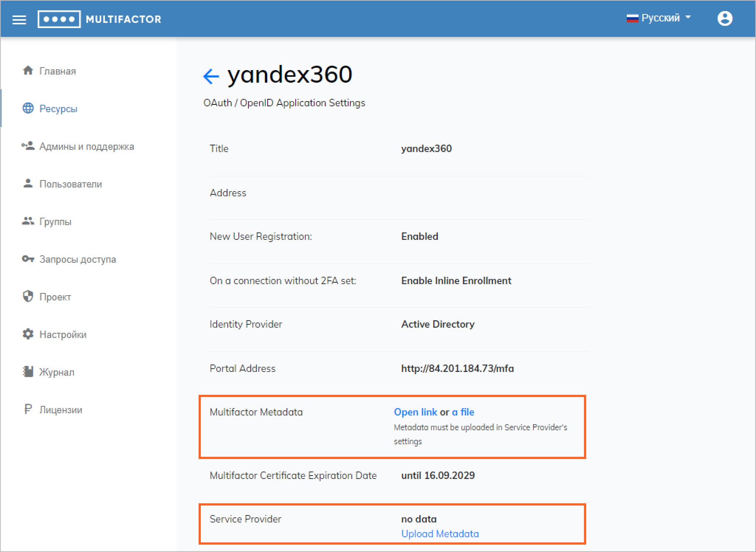The image size is (756, 552).
Task: Click the shield icon for Проект
Action: coord(28,296)
